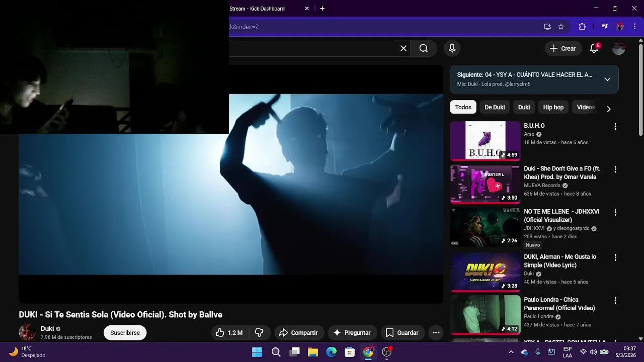The image size is (644, 362).
Task: Bookmark this page with the star
Action: click(x=561, y=27)
